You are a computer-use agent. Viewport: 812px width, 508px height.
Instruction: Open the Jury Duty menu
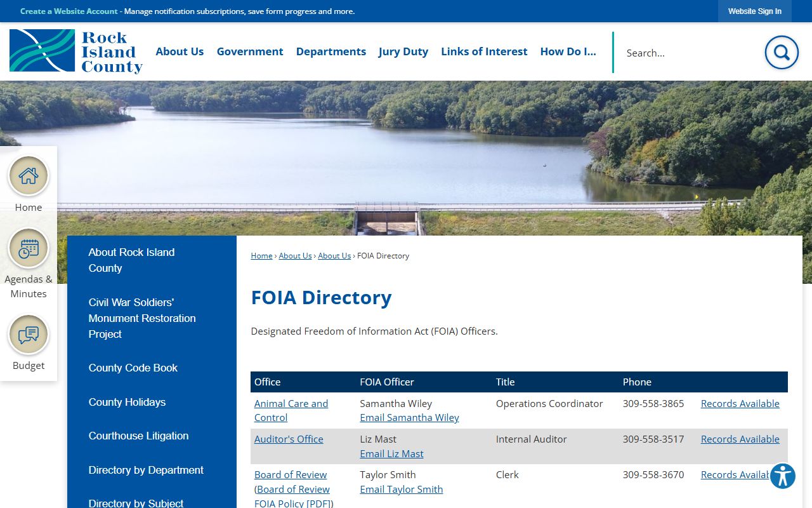click(x=403, y=51)
